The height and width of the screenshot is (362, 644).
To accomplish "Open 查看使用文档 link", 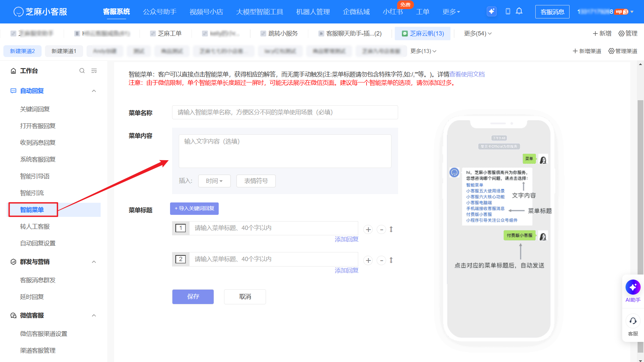I will pyautogui.click(x=467, y=74).
